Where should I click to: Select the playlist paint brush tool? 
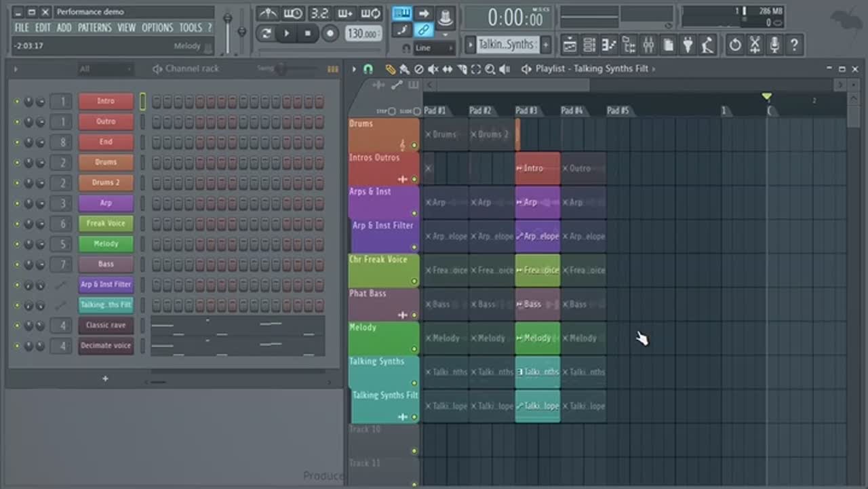click(404, 69)
